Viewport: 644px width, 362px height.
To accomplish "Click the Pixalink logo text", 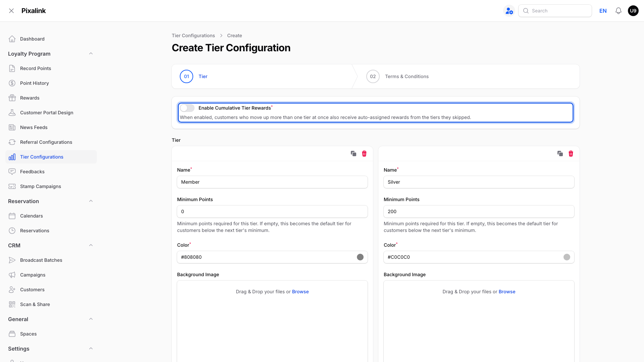I will (x=34, y=11).
